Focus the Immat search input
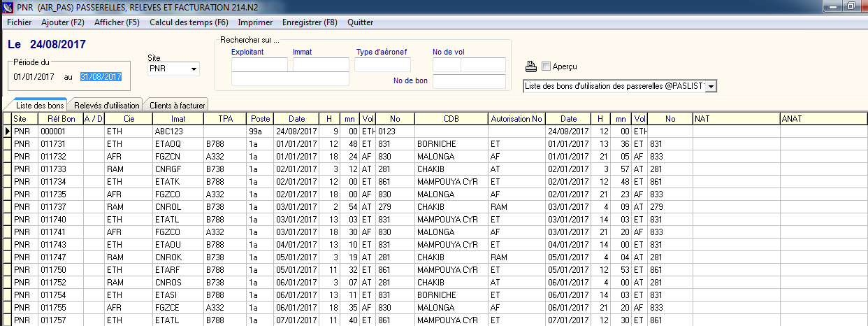This screenshot has width=868, height=326. tap(321, 65)
